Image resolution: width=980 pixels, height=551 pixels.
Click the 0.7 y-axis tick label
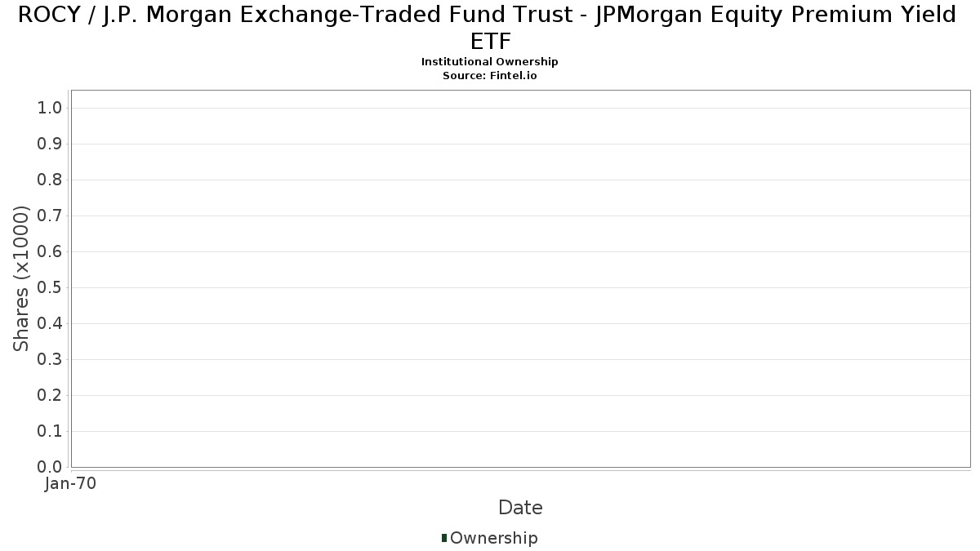pos(51,216)
